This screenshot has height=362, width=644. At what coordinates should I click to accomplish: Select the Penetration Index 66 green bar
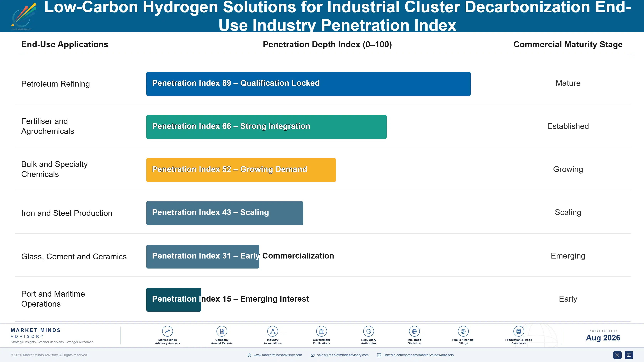click(x=266, y=127)
